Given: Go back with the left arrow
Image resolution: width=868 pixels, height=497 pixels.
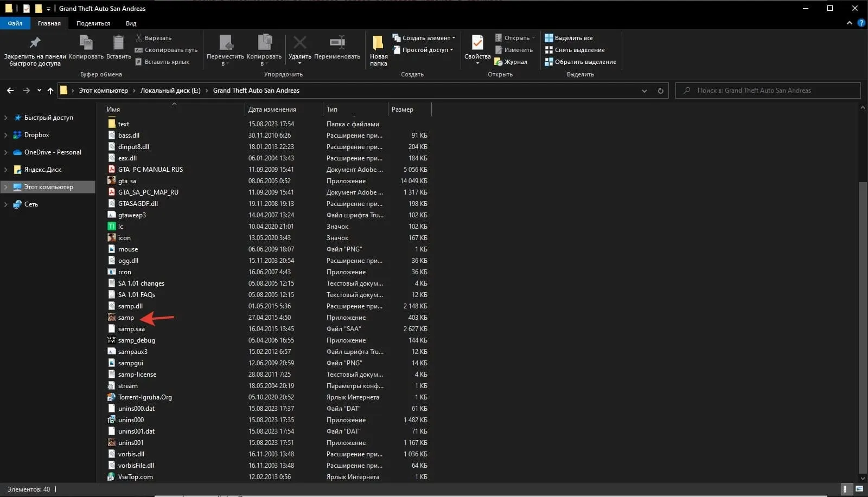Looking at the screenshot, I should (10, 91).
